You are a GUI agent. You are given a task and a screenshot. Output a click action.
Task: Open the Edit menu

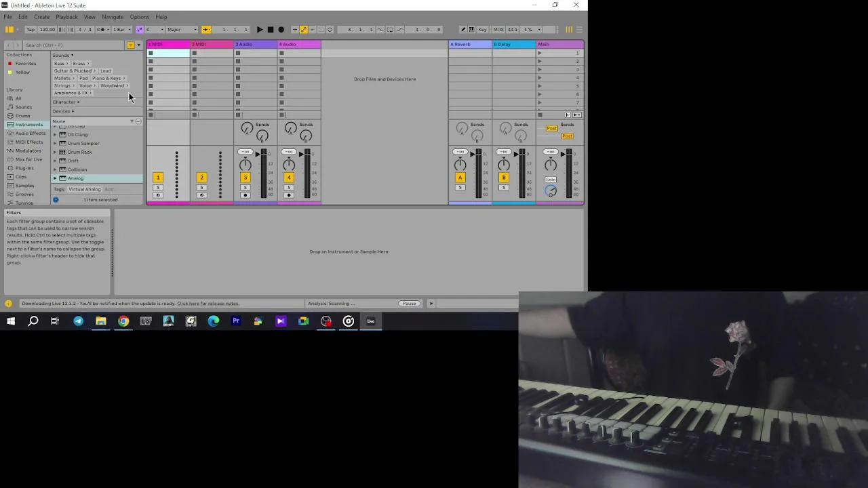23,17
